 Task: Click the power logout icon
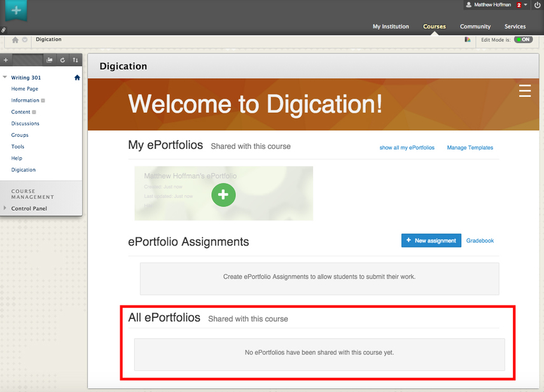point(538,5)
